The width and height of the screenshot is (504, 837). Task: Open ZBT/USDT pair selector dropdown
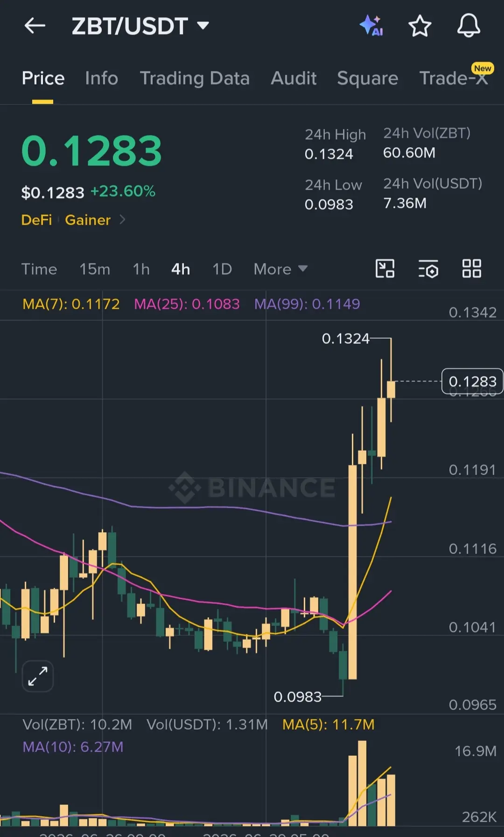140,26
